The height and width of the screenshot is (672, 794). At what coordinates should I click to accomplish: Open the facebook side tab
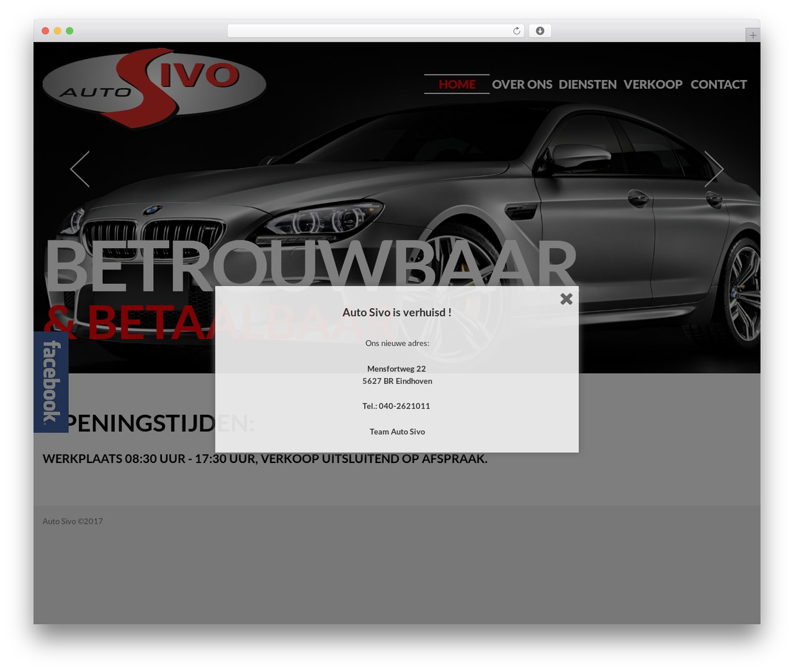tap(51, 382)
